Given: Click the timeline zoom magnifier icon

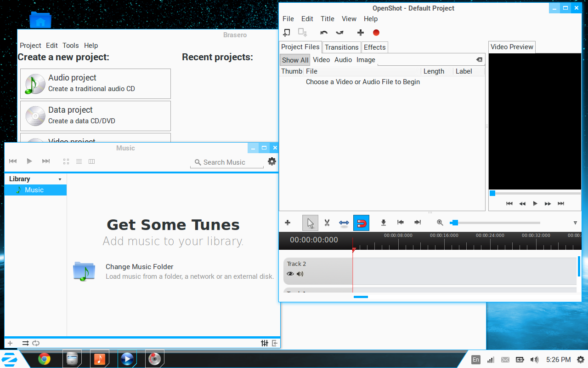Looking at the screenshot, I should [x=440, y=223].
